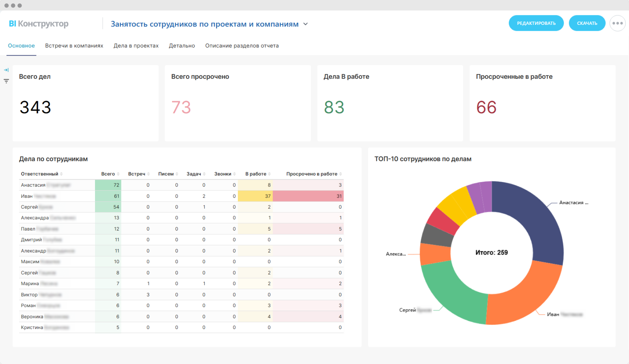
Task: Click the Всего дел 343 card
Action: 86,103
